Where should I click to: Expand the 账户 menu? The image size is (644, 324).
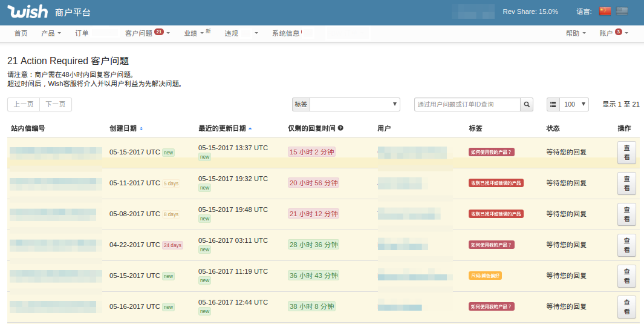pos(613,33)
